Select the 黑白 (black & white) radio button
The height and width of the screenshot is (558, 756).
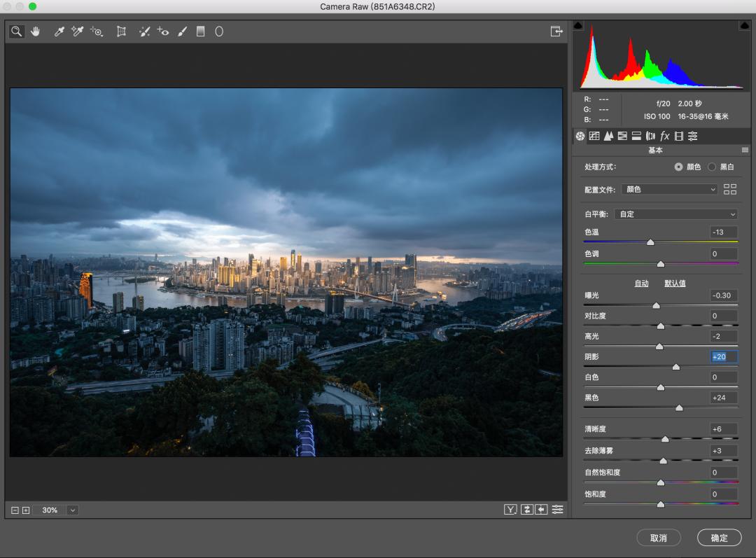coord(712,167)
